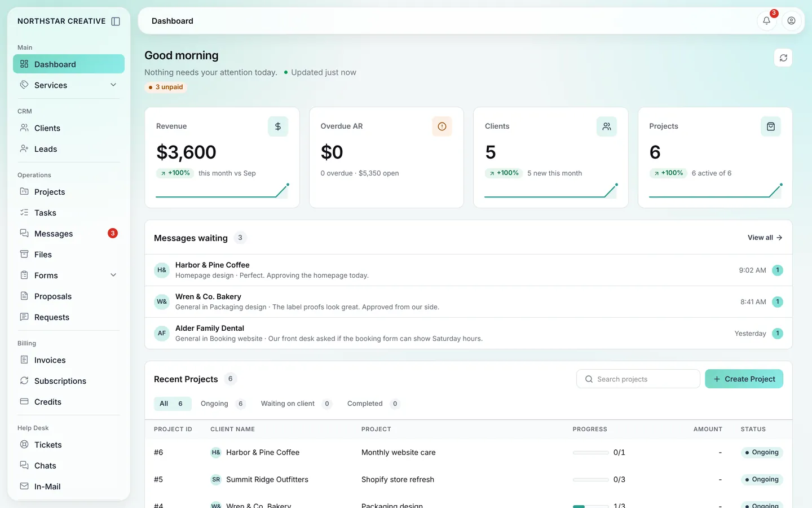The width and height of the screenshot is (812, 508).
Task: Click the In-Mail envelope icon
Action: [x=24, y=486]
